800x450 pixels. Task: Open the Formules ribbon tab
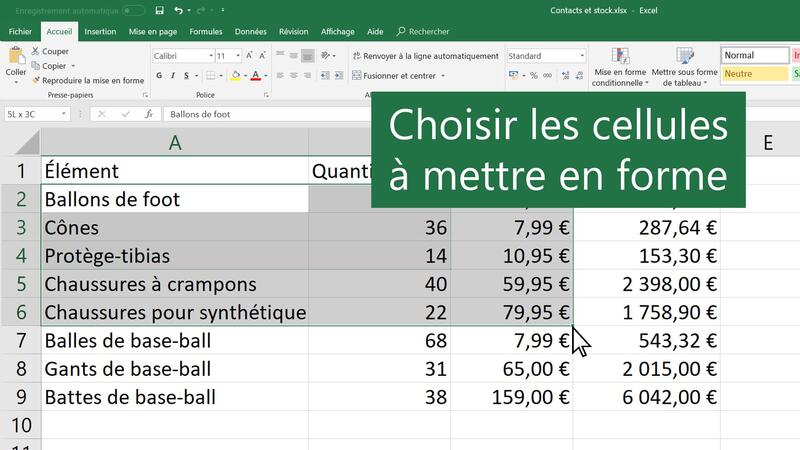click(x=206, y=32)
